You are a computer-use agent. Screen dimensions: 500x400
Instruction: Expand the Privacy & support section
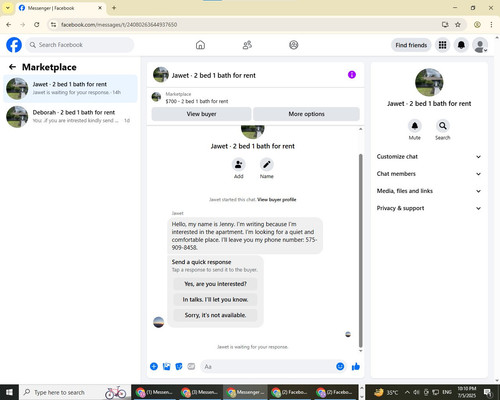click(x=429, y=208)
